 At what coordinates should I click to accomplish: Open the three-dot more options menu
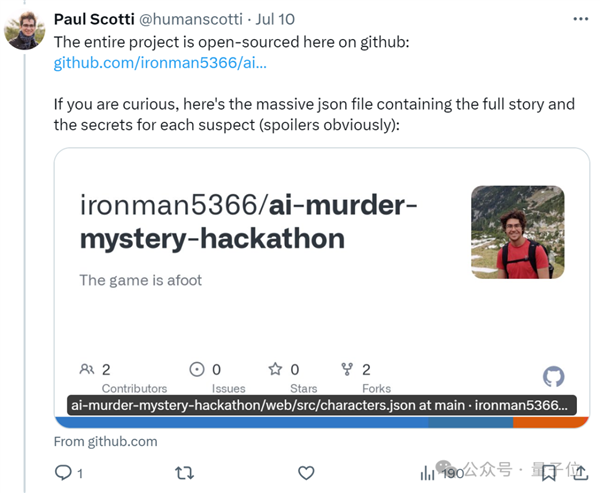[581, 19]
